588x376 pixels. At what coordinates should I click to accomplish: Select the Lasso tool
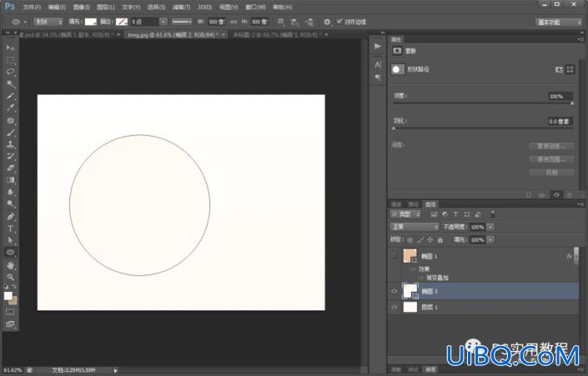[x=11, y=72]
